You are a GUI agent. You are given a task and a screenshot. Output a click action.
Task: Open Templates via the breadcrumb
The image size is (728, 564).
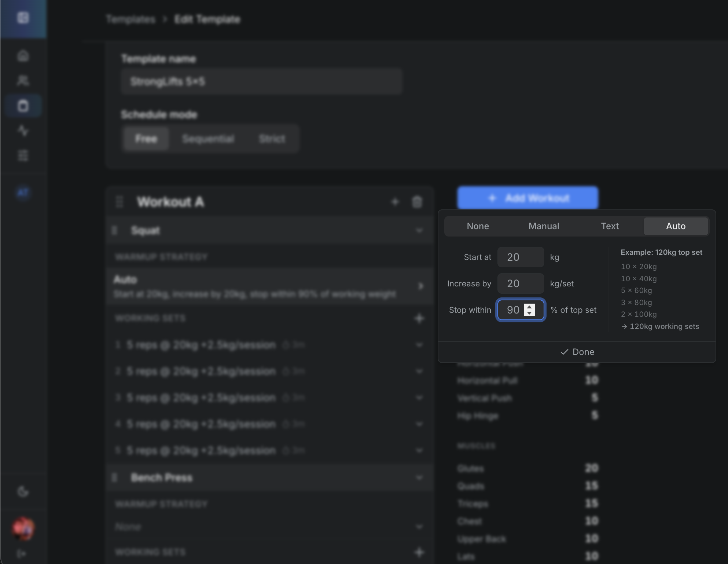pyautogui.click(x=130, y=19)
